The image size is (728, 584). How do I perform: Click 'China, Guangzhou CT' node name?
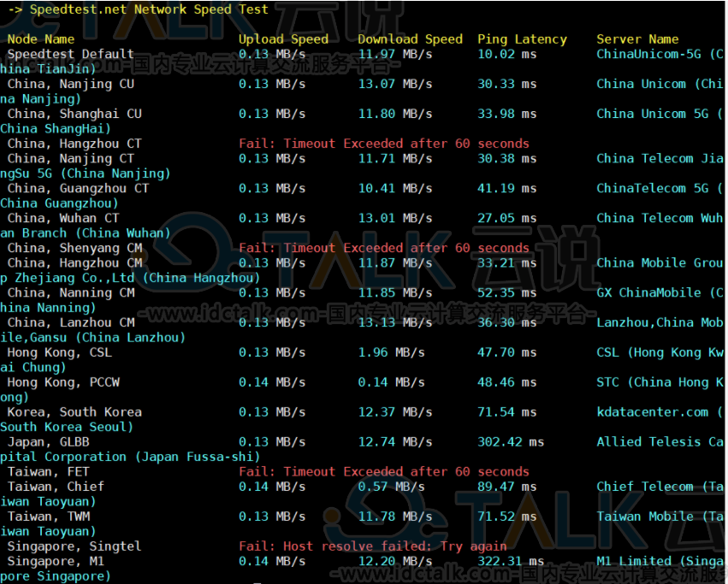click(78, 188)
